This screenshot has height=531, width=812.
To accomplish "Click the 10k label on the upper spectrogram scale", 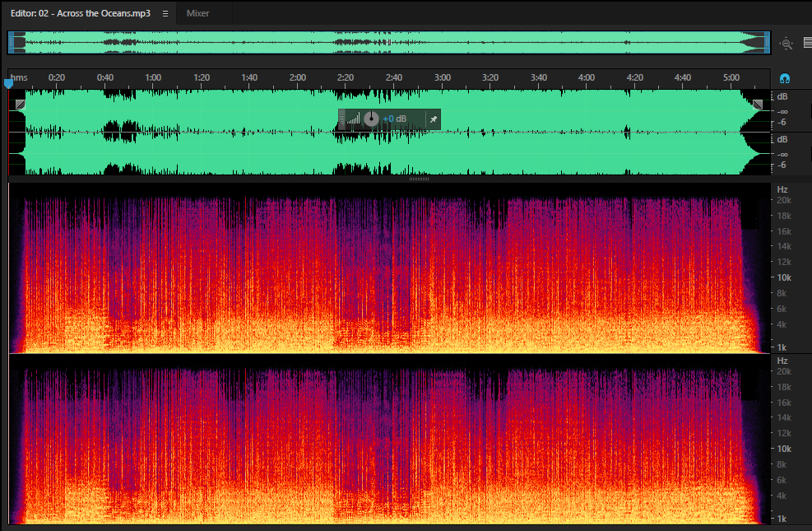I will (784, 277).
